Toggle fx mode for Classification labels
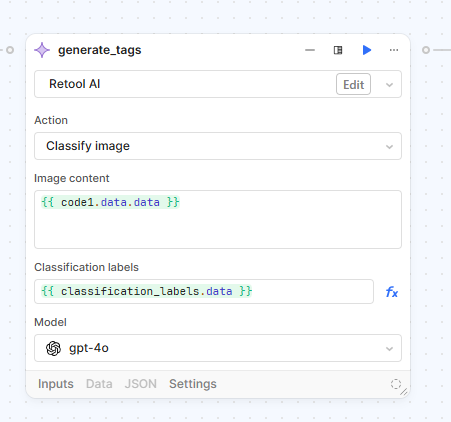The image size is (451, 422). 392,292
